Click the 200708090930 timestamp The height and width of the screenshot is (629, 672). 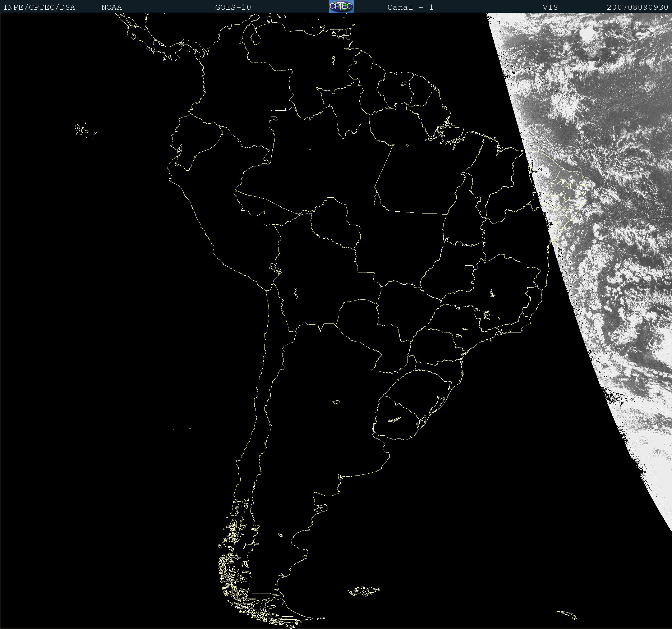[x=638, y=7]
